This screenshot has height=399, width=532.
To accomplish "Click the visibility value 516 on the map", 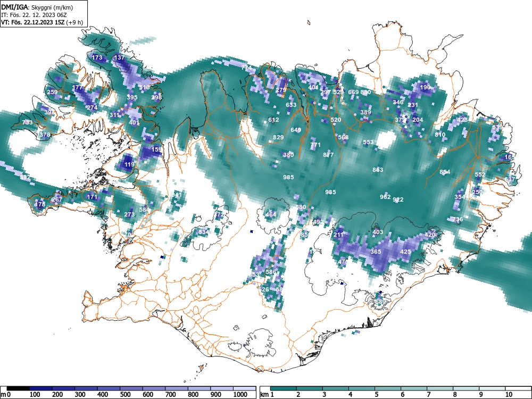I will tap(144, 87).
